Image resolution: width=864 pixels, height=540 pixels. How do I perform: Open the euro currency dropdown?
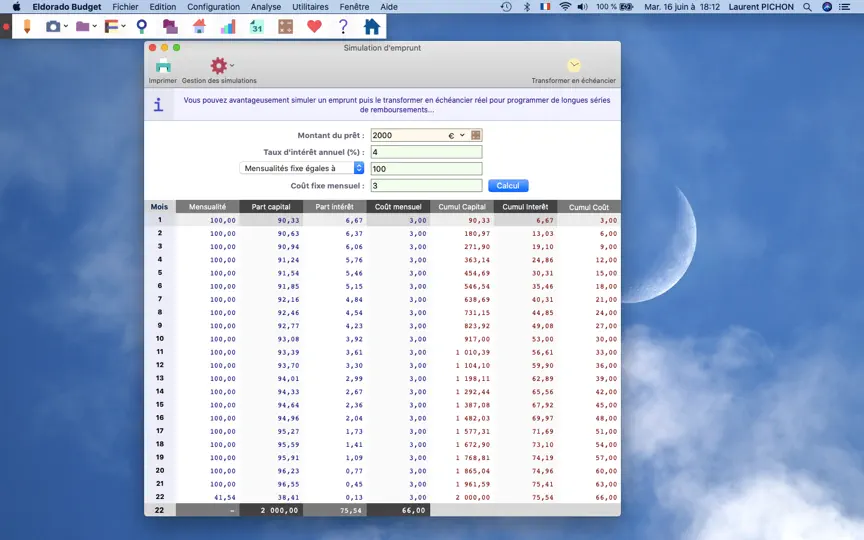click(457, 135)
